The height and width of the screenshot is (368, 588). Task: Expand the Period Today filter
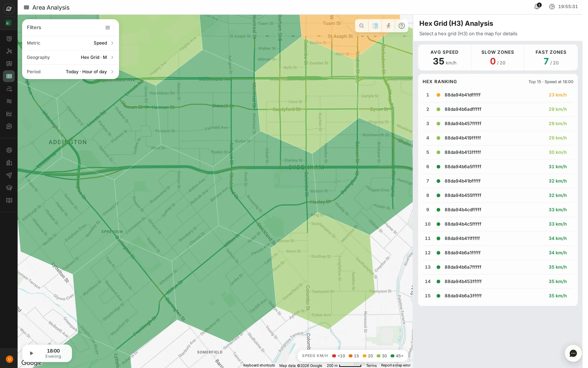[71, 72]
